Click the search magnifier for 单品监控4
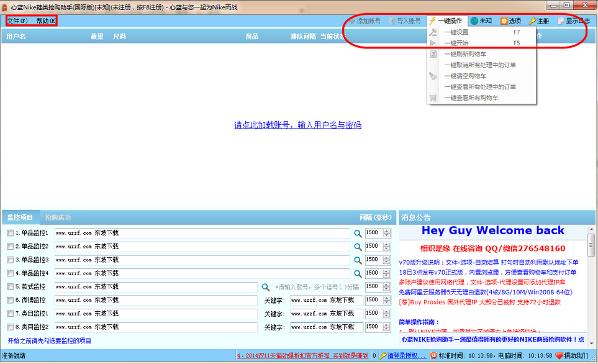The height and width of the screenshot is (364, 598). 358,273
